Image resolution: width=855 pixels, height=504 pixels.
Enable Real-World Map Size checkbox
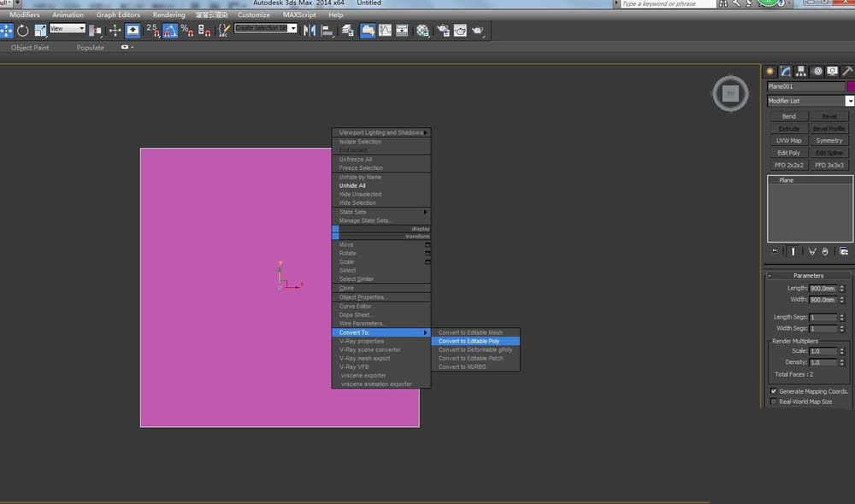(x=774, y=401)
